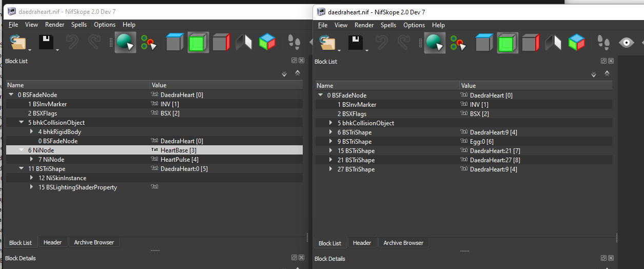The height and width of the screenshot is (269, 644).
Task: Expand 27 BSTriShape in right window
Action: [x=331, y=169]
